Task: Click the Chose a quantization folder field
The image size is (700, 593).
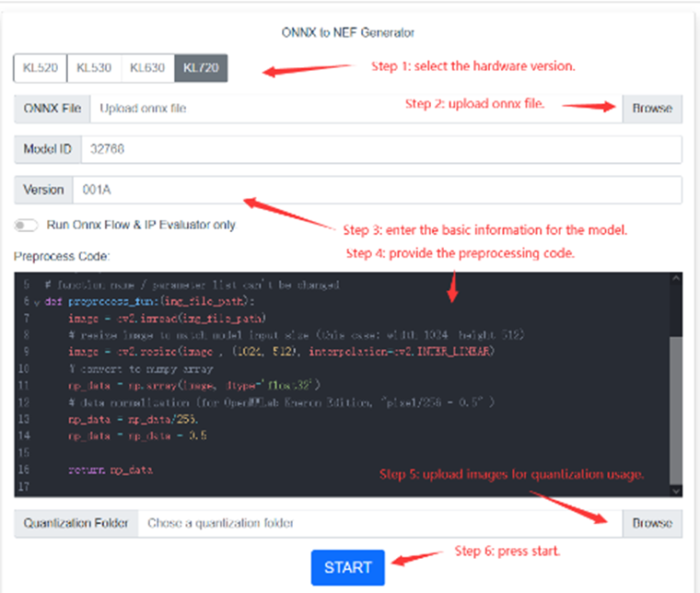Action: tap(380, 523)
